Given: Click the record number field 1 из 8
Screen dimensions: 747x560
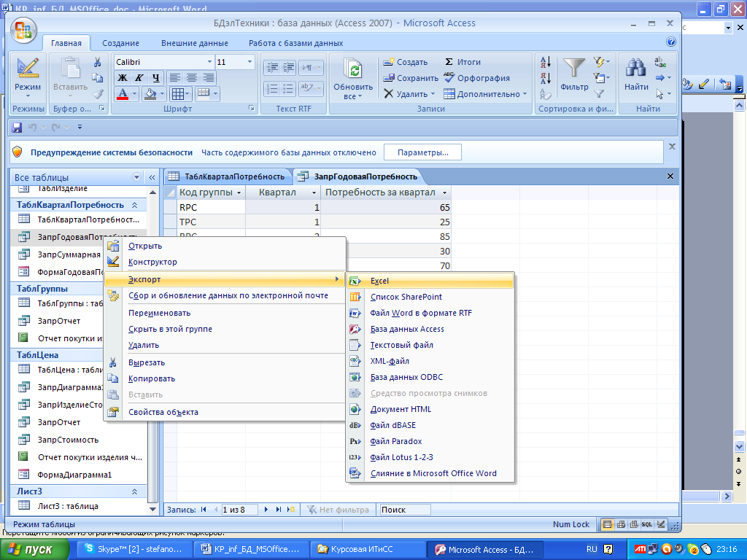Looking at the screenshot, I should pos(239,510).
